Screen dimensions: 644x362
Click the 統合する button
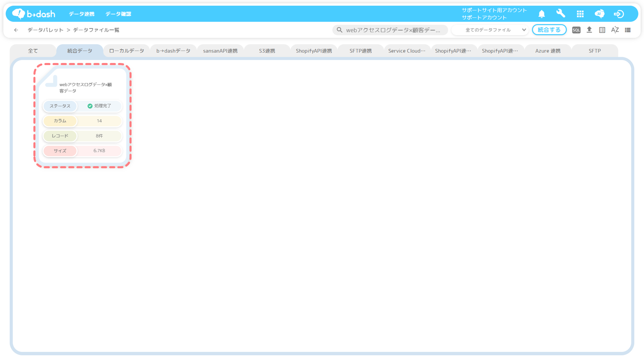click(549, 30)
